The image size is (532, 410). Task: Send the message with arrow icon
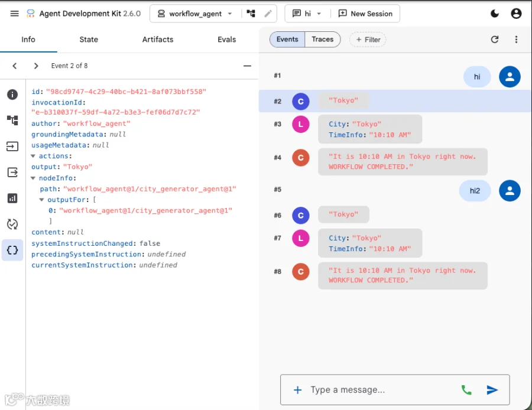tap(492, 390)
